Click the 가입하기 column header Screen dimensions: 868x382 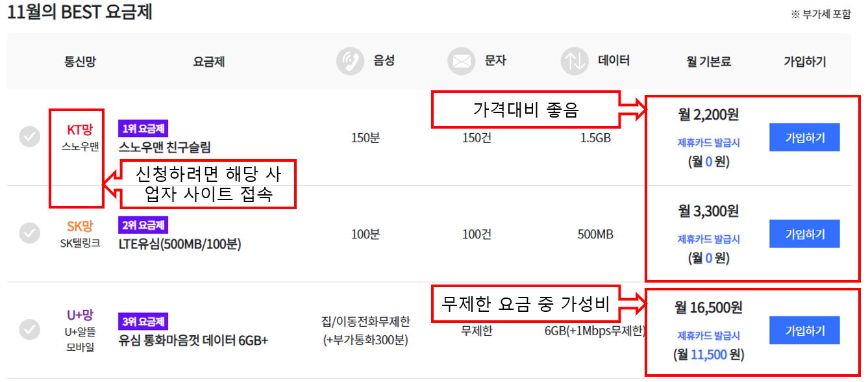point(805,62)
